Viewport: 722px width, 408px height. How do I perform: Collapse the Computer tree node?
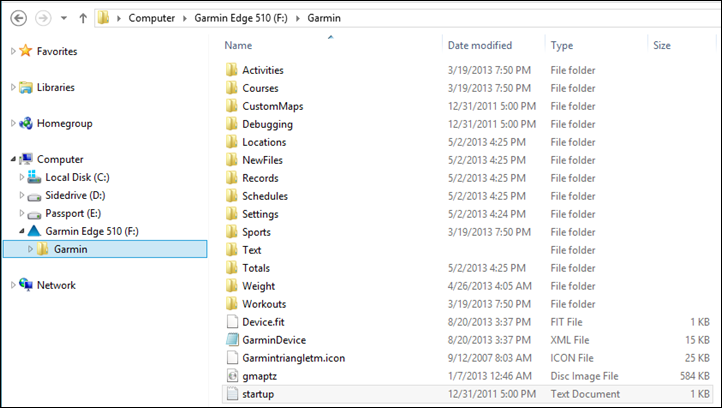[13, 159]
